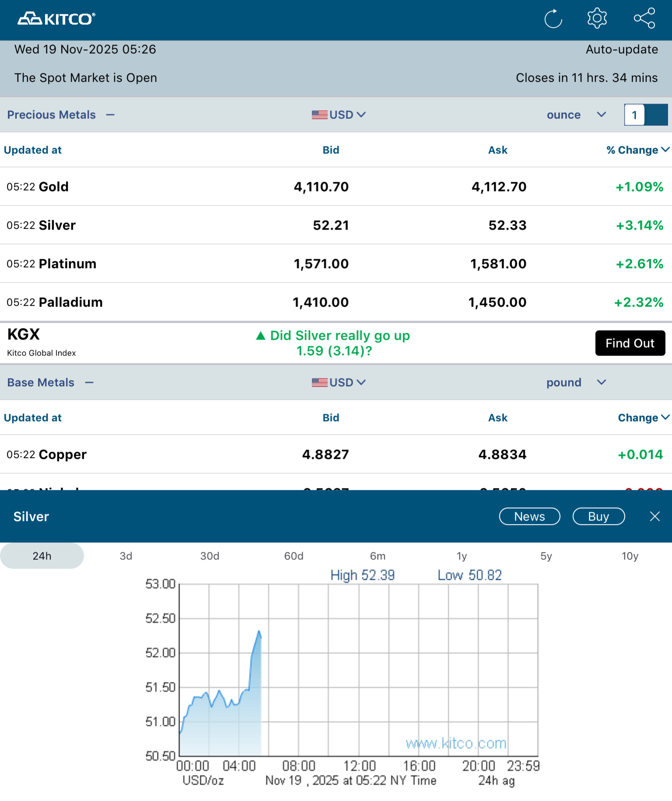View the 10y chart range
672x801 pixels.
pos(630,556)
